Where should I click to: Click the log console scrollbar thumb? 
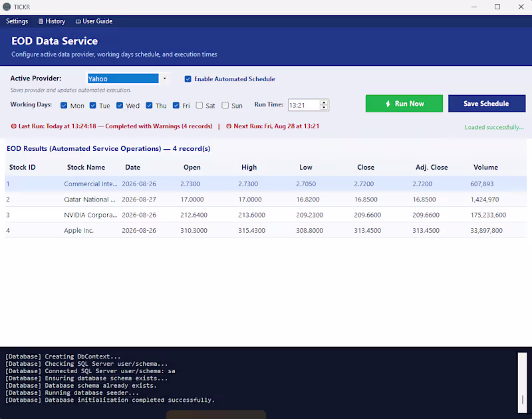pos(522,399)
